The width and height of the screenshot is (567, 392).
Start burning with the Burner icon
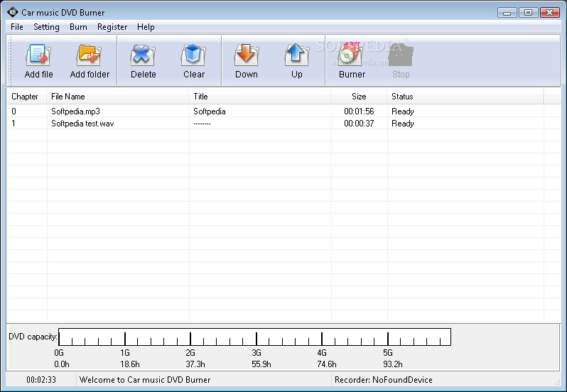351,55
